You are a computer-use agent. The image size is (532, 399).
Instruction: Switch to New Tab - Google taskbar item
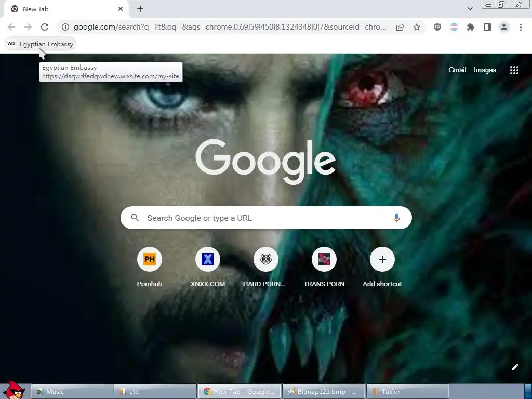tap(239, 392)
